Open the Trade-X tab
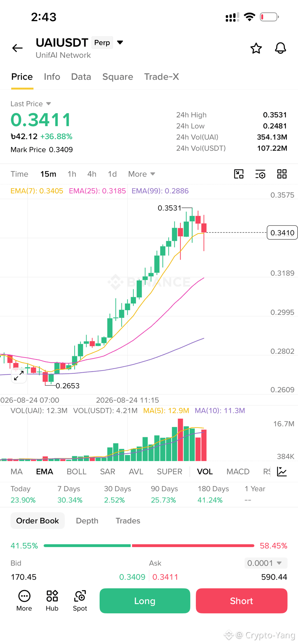The width and height of the screenshot is (298, 644). (x=162, y=77)
